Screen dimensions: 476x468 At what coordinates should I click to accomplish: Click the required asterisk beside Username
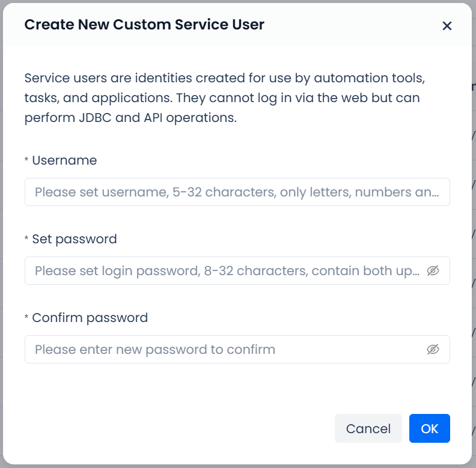[x=26, y=161]
